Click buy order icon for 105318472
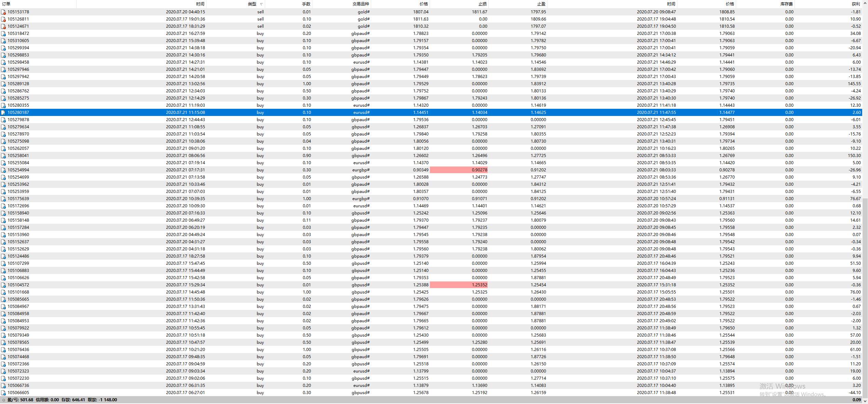Viewport: 868px width, 404px height. (x=3, y=34)
